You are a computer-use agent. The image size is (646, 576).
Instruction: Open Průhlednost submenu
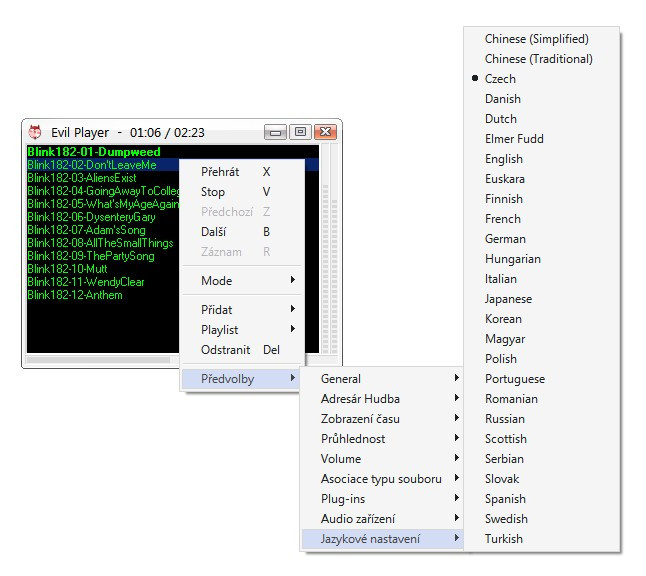[x=383, y=439]
